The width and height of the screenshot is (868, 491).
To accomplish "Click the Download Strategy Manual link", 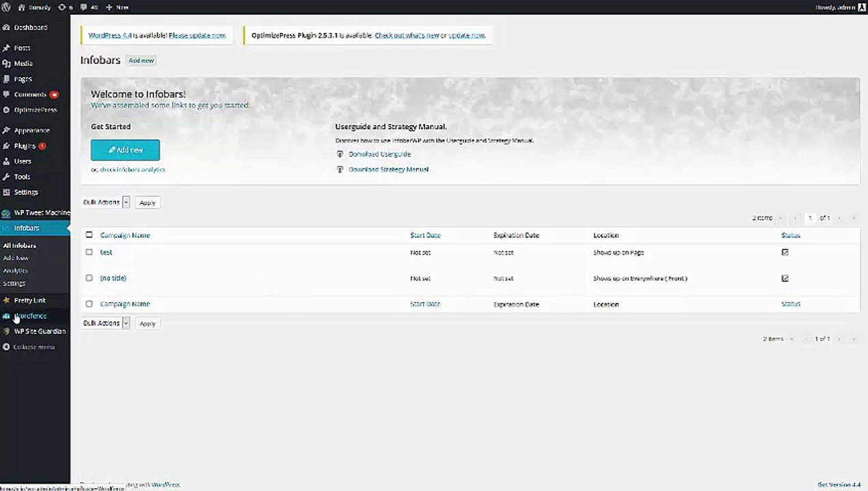I will click(388, 169).
